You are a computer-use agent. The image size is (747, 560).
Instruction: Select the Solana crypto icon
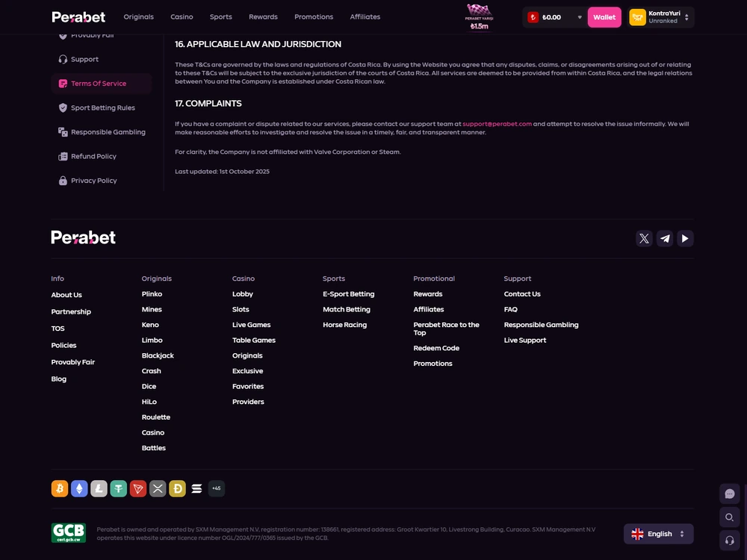click(196, 488)
